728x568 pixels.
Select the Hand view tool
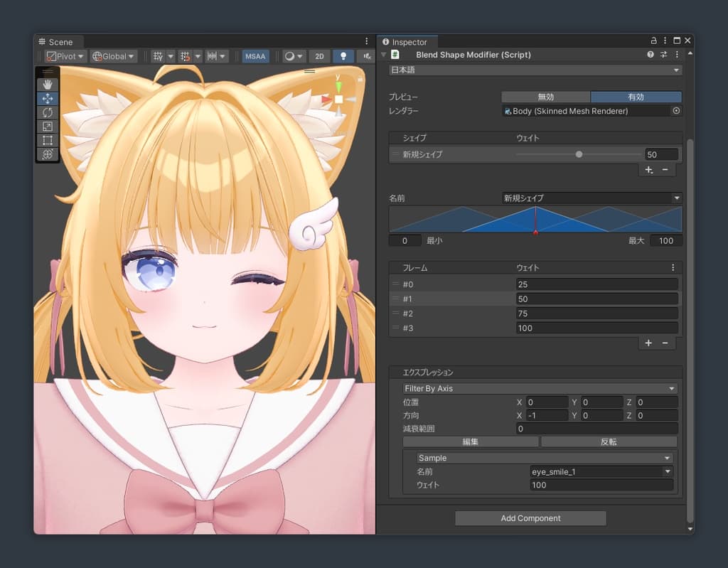point(48,85)
